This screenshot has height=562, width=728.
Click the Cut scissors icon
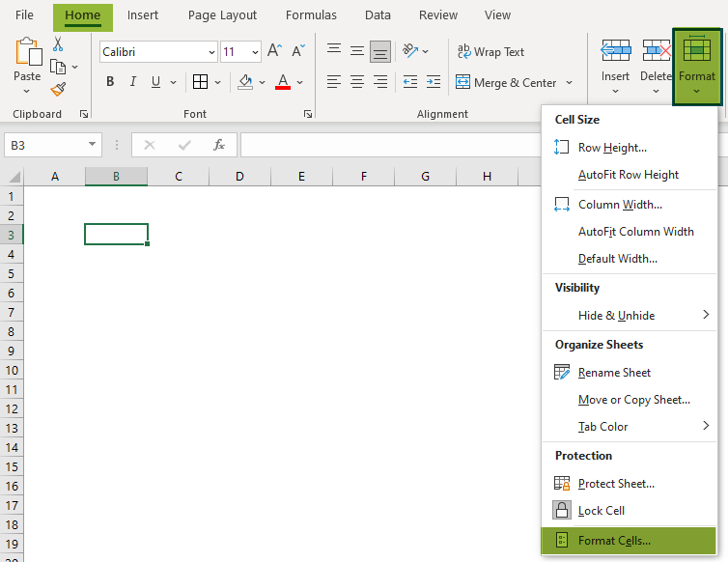point(58,44)
